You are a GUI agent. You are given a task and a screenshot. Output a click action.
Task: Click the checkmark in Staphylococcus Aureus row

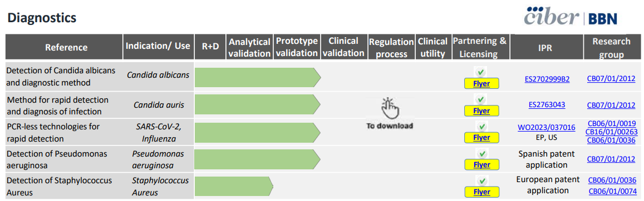pos(481,180)
